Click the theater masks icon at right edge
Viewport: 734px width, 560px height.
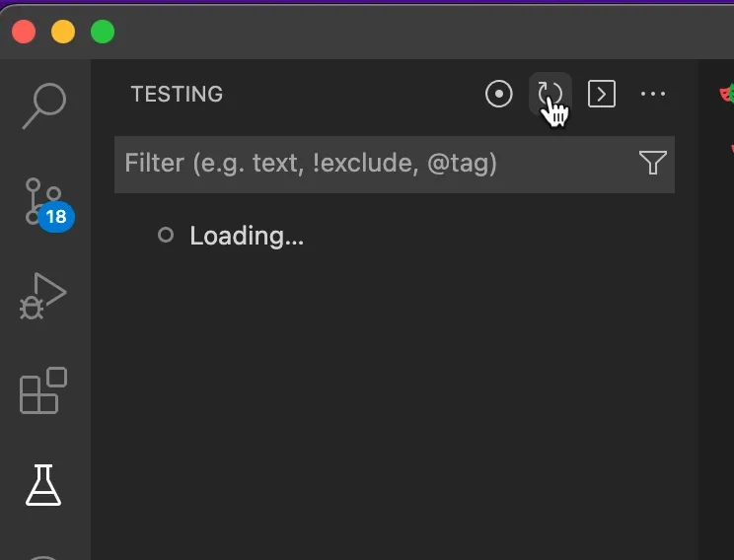(726, 94)
